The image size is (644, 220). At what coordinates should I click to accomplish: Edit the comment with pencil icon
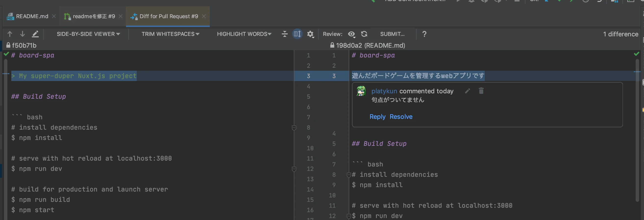(x=467, y=91)
